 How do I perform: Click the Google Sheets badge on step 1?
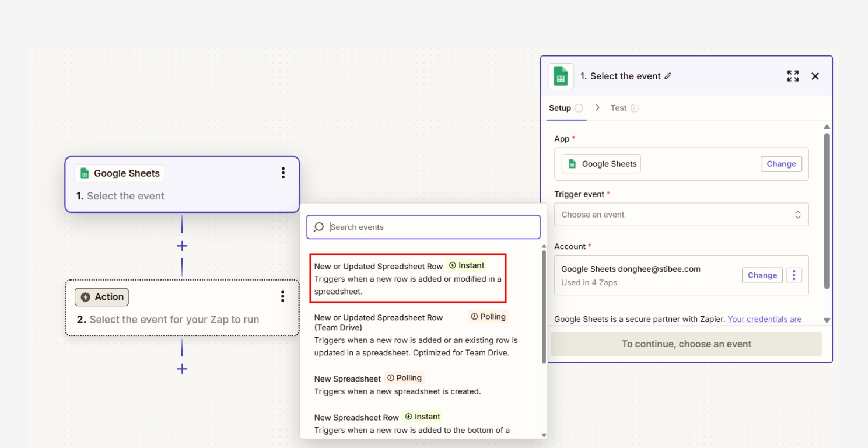point(120,173)
